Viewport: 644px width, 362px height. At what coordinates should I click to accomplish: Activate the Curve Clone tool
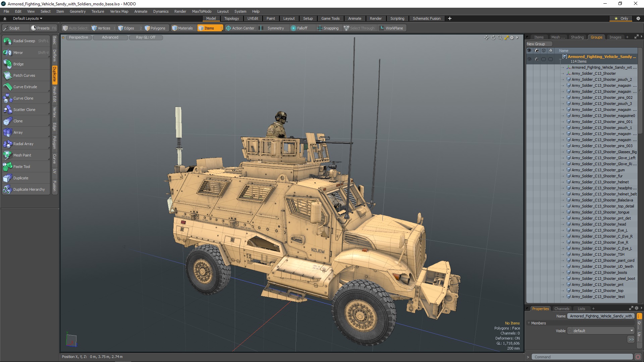(x=26, y=98)
